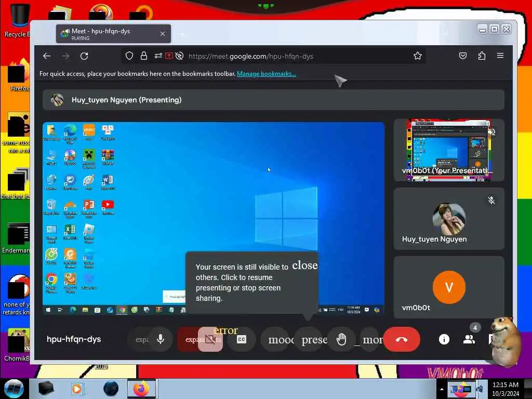This screenshot has width=532, height=399.
Task: Select the vm0b0t participant tile with V avatar
Action: point(449,287)
